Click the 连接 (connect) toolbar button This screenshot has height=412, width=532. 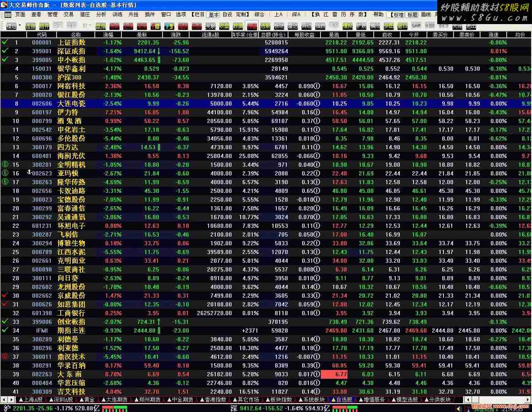(30, 26)
